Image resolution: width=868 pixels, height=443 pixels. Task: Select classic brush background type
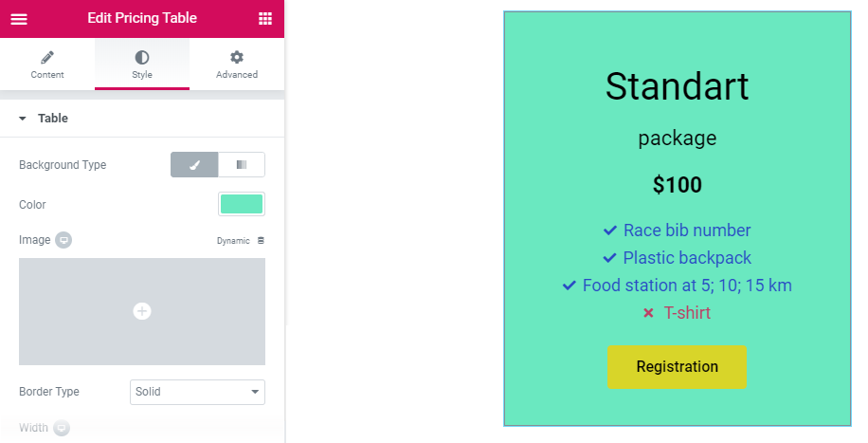click(x=194, y=165)
